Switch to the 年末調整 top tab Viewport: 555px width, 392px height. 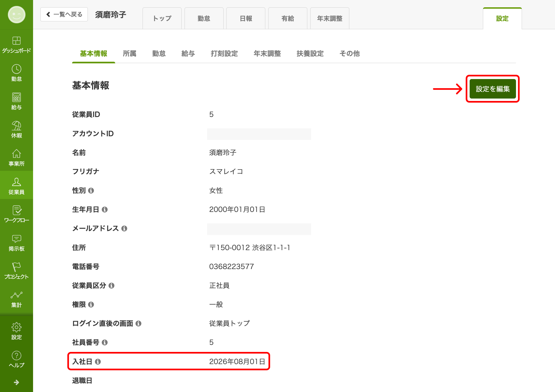click(329, 18)
